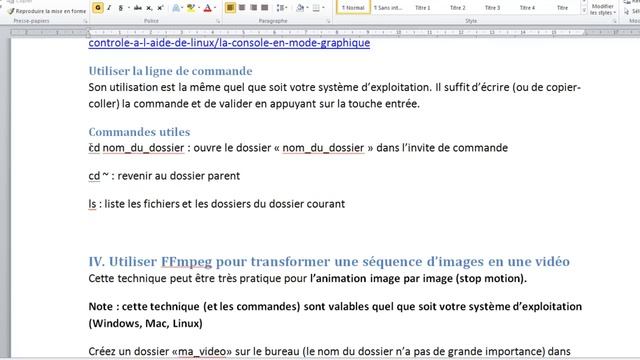Align text right
The width and height of the screenshot is (640, 360).
253,8
